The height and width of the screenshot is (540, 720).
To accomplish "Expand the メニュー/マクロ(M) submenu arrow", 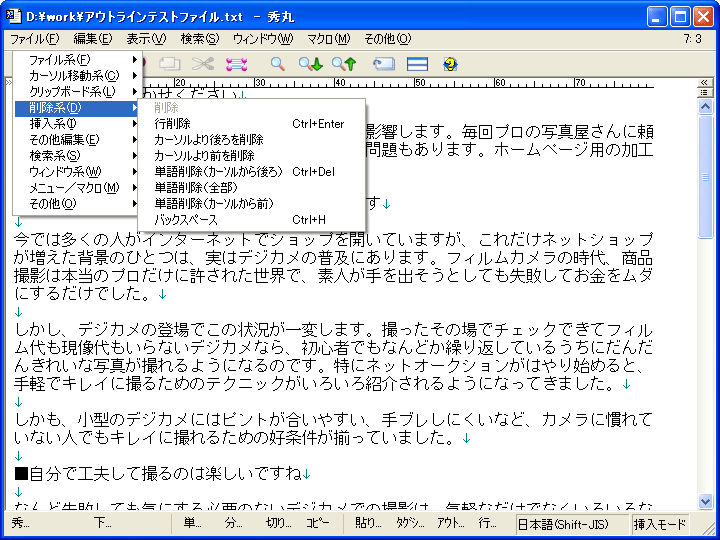I will click(135, 187).
